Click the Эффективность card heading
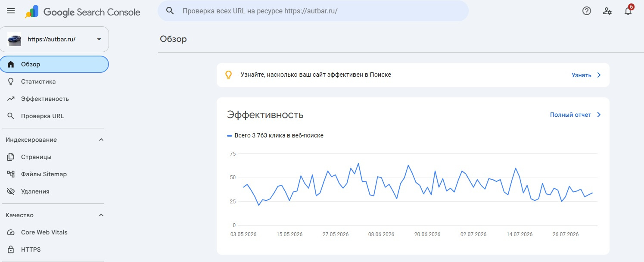This screenshot has height=262, width=644. 265,115
